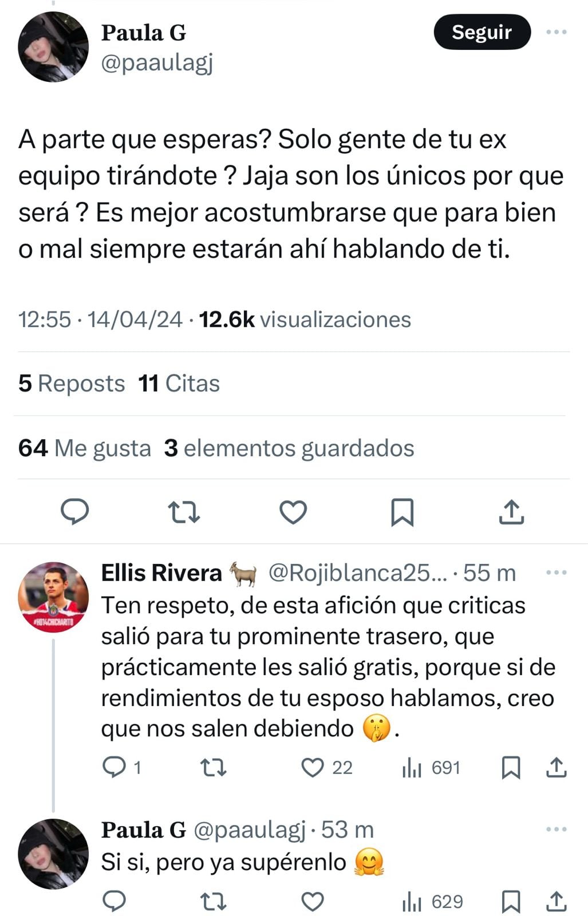Share the main tweet
Screen dimensions: 588x916
coord(511,512)
